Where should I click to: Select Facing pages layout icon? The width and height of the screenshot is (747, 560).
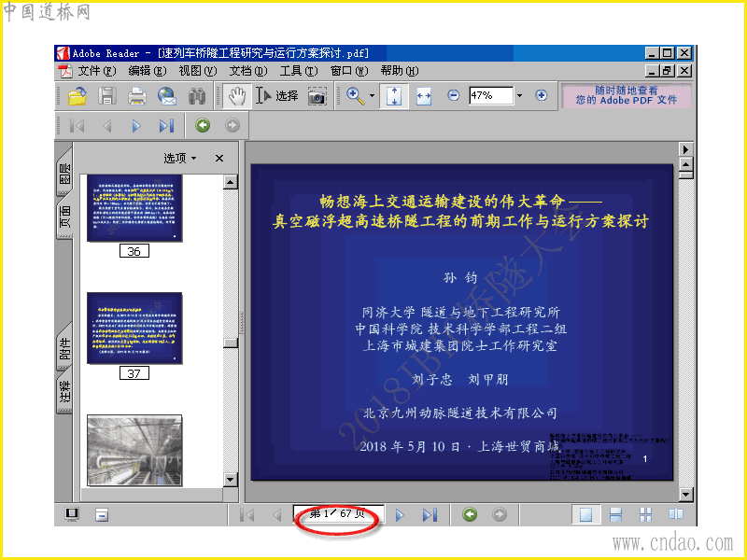[675, 514]
